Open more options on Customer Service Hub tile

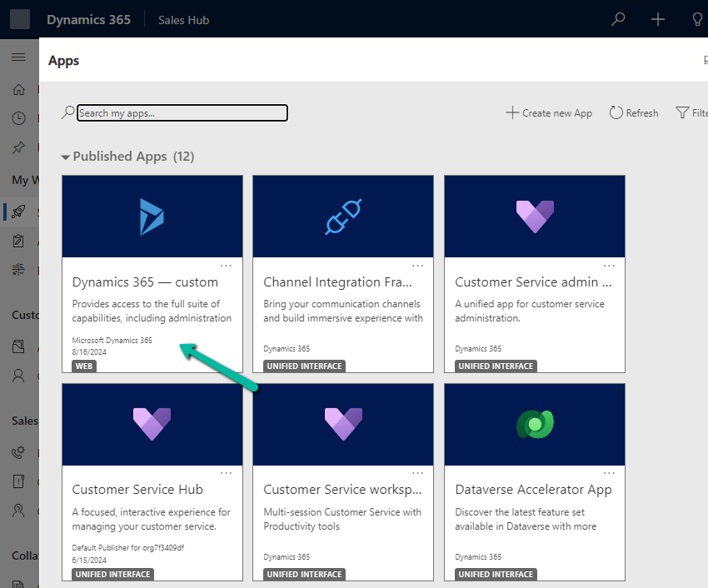226,473
